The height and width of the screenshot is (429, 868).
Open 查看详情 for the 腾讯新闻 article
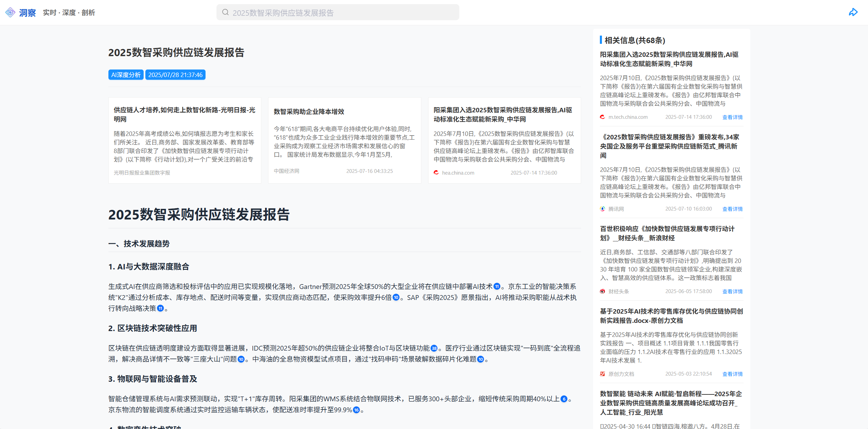(x=732, y=209)
